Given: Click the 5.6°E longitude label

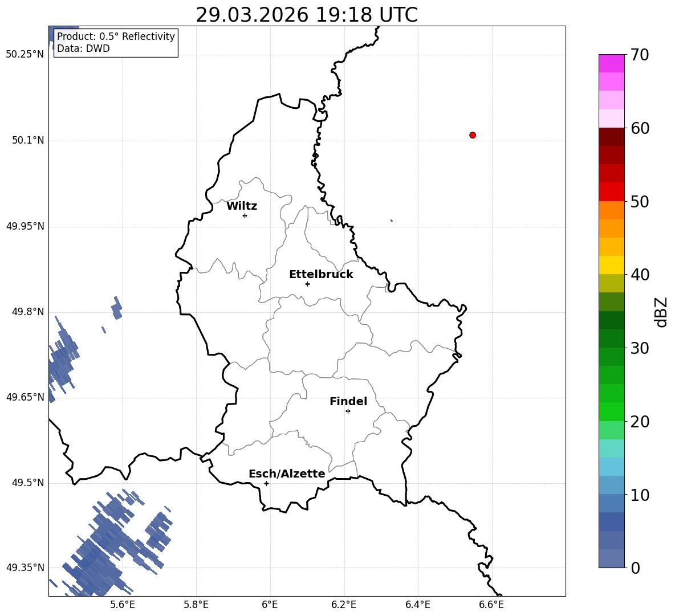Looking at the screenshot, I should pyautogui.click(x=123, y=605).
